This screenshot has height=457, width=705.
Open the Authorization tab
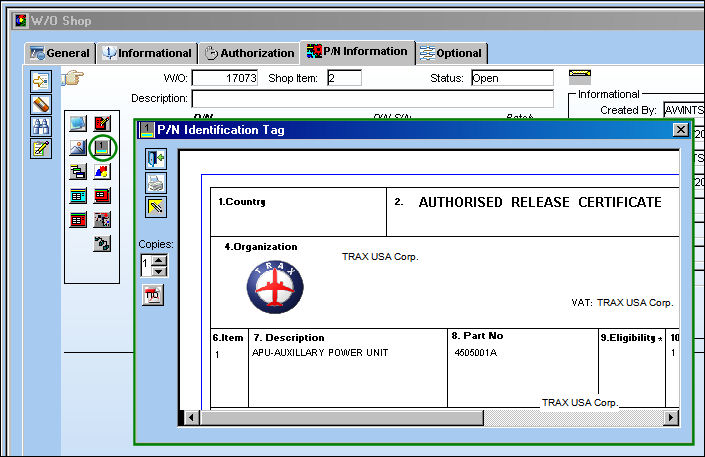250,53
